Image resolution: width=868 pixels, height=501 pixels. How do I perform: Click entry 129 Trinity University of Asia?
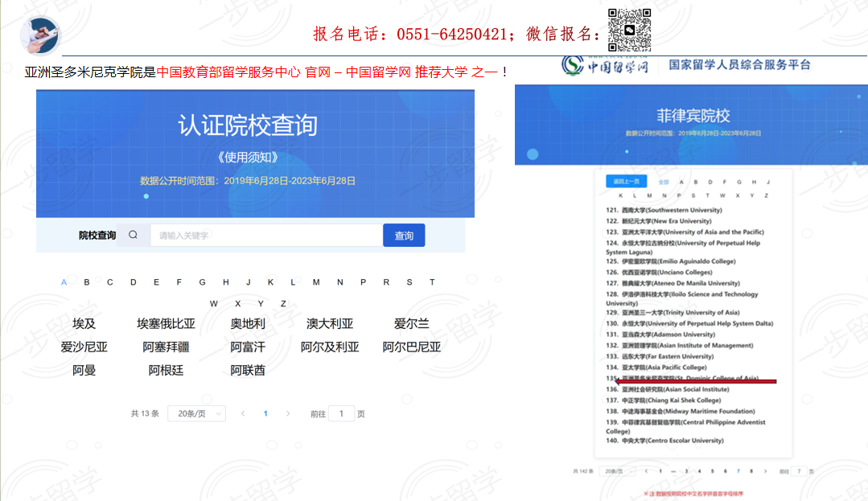[x=673, y=313]
